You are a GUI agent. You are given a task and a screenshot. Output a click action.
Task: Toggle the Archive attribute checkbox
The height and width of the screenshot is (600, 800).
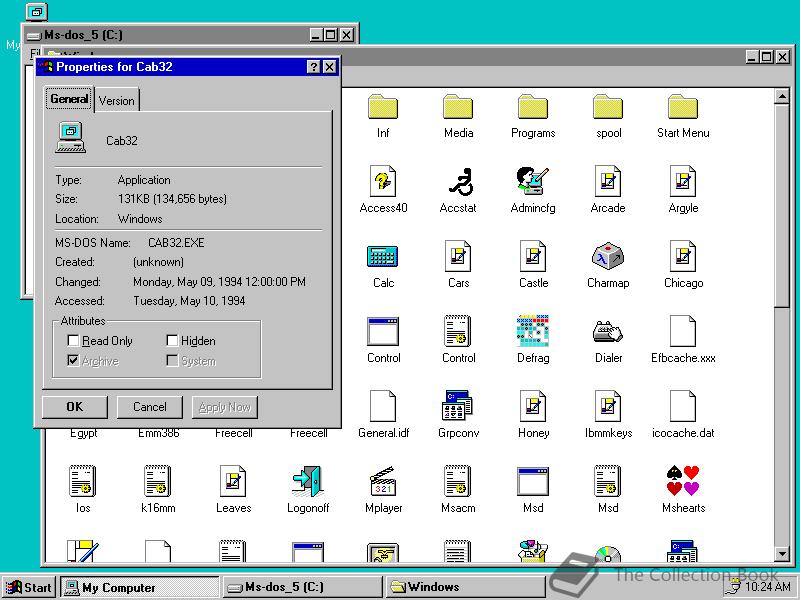pos(73,361)
